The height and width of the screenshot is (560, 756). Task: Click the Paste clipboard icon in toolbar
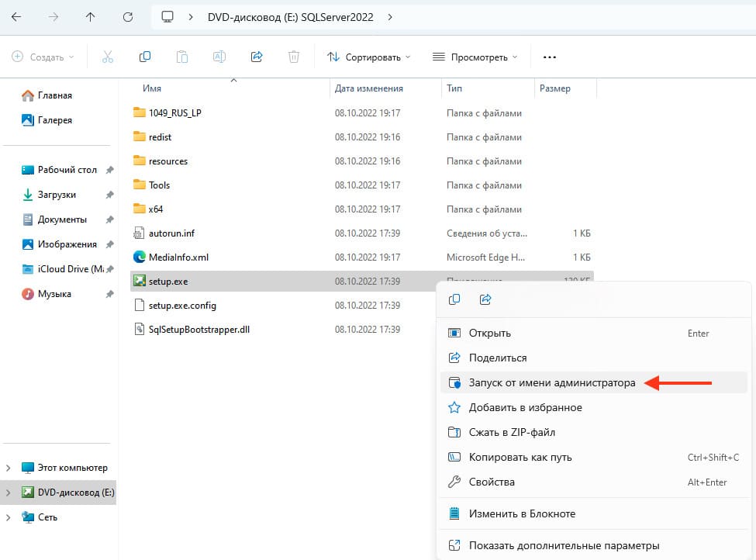[x=181, y=57]
